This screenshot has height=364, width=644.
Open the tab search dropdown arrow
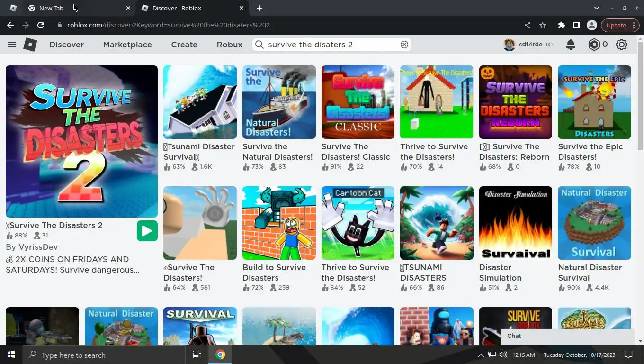click(x=597, y=8)
